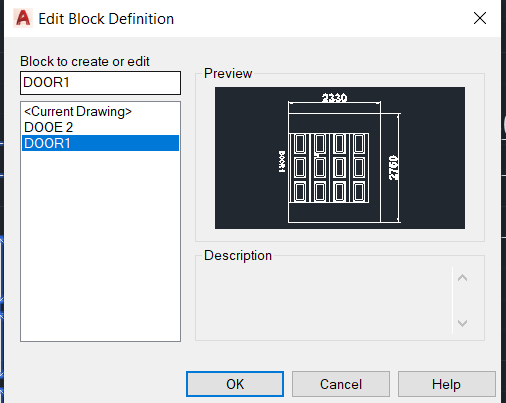Open Help for block definition
The image size is (506, 403).
pos(446,384)
